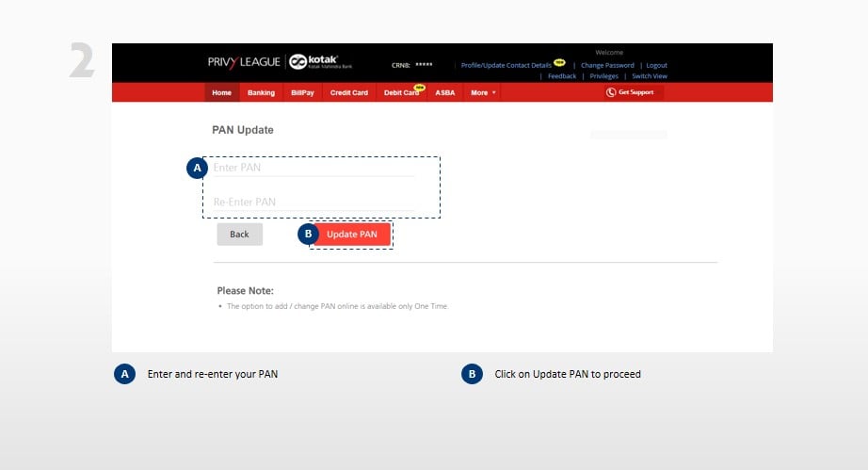Click the 'new' badge above Debit Card
The height and width of the screenshot is (470, 868).
419,87
